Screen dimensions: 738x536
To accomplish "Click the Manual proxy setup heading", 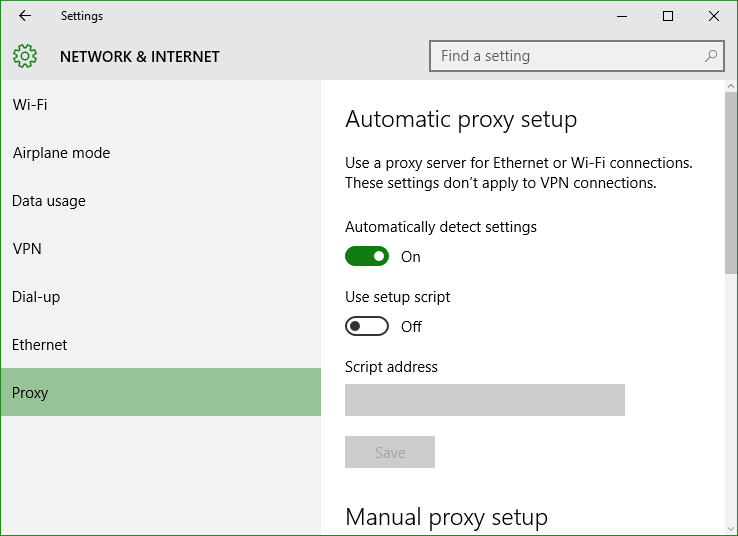I will click(447, 517).
